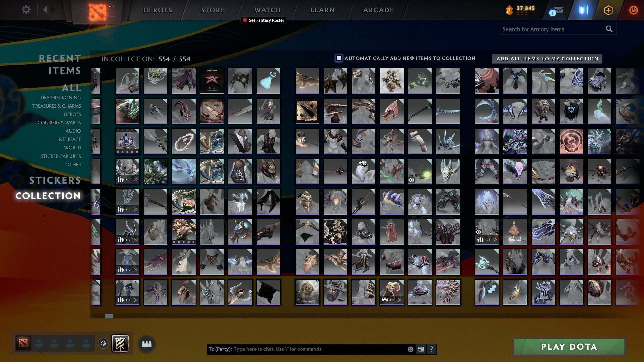Viewport: 644px width, 362px height.
Task: Click the Armory shield icon in top bar
Action: click(584, 10)
